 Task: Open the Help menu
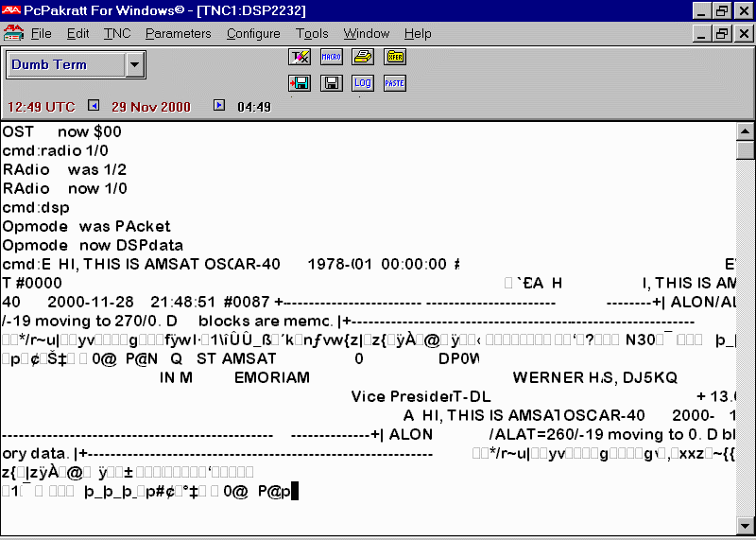pyautogui.click(x=418, y=33)
